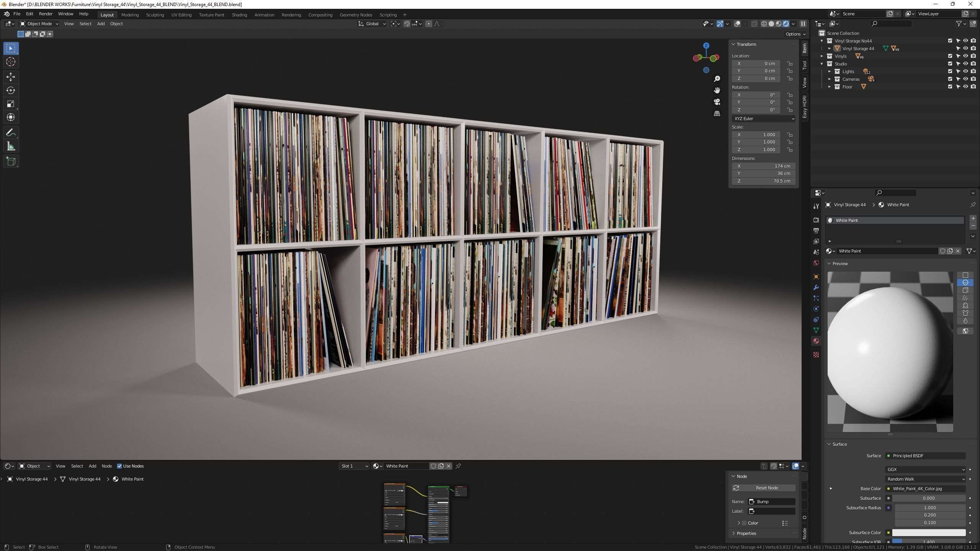Select the Measure tool

(11, 146)
